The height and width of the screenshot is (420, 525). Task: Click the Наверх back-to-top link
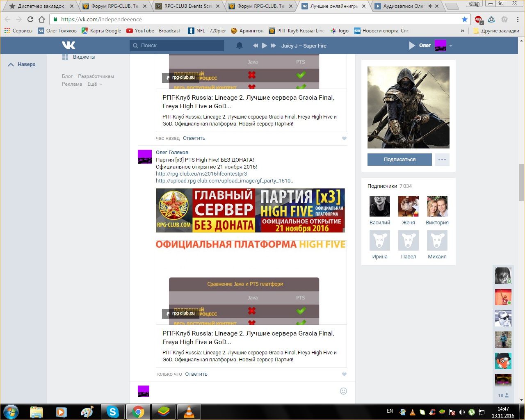tap(22, 64)
